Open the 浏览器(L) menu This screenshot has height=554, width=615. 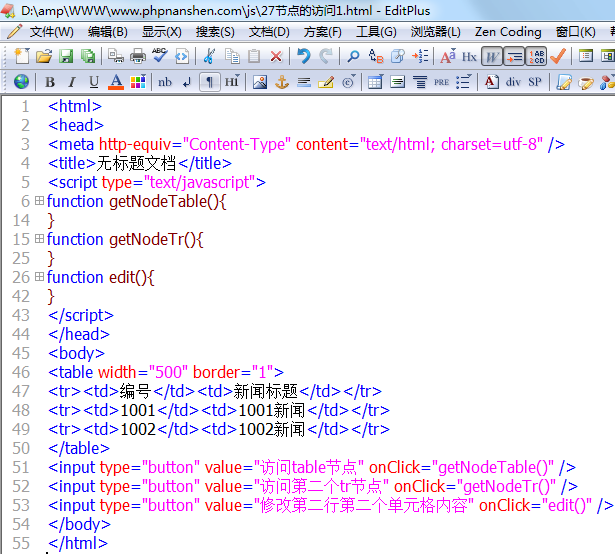435,32
